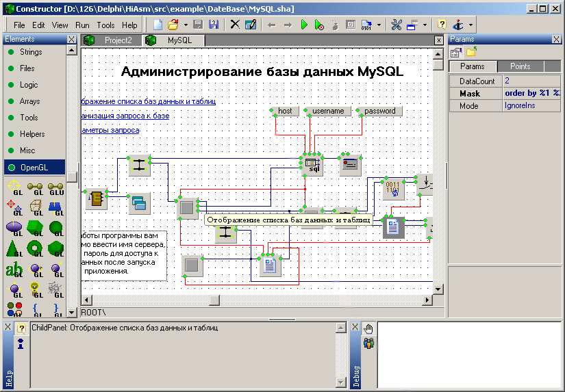Run the project with the green play icon
Viewport: 565px width, 392px height.
tap(304, 25)
